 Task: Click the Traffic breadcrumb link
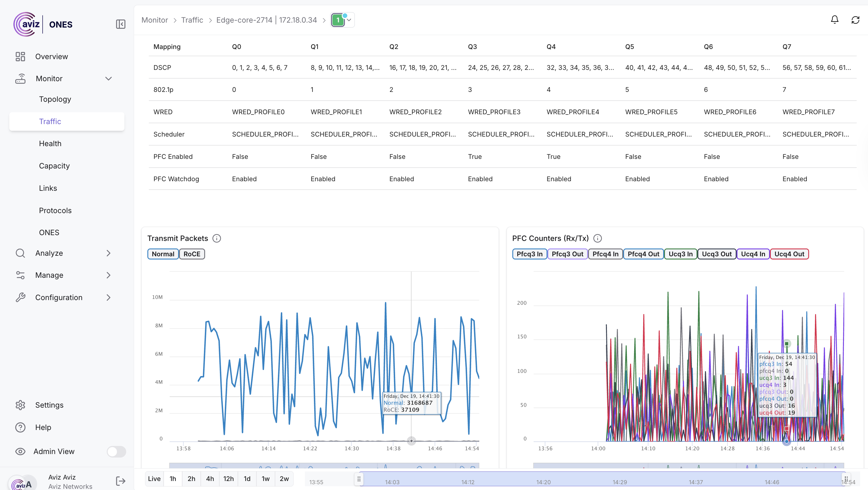point(192,20)
